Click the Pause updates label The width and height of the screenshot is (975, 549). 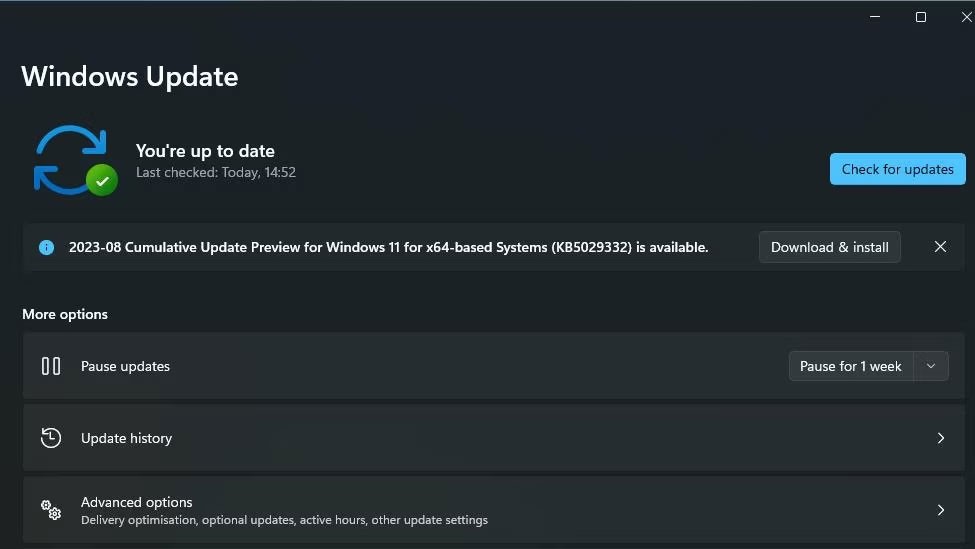[125, 366]
